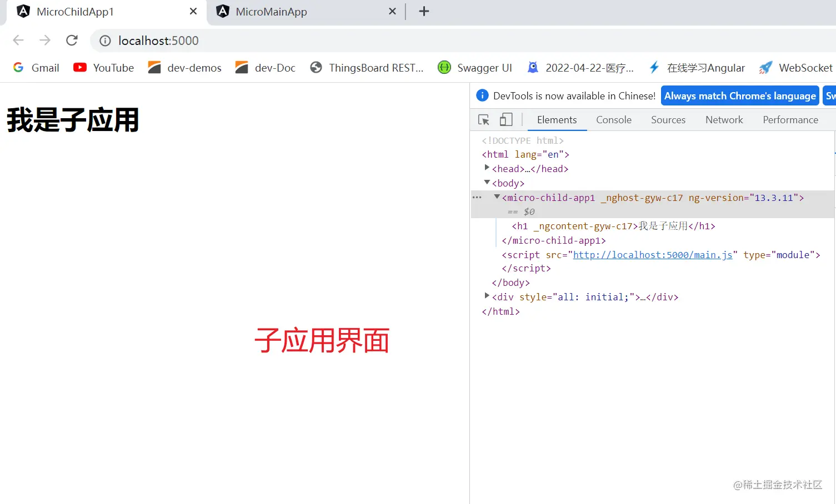The image size is (836, 504).
Task: Switch to the Network panel tab
Action: click(x=724, y=120)
